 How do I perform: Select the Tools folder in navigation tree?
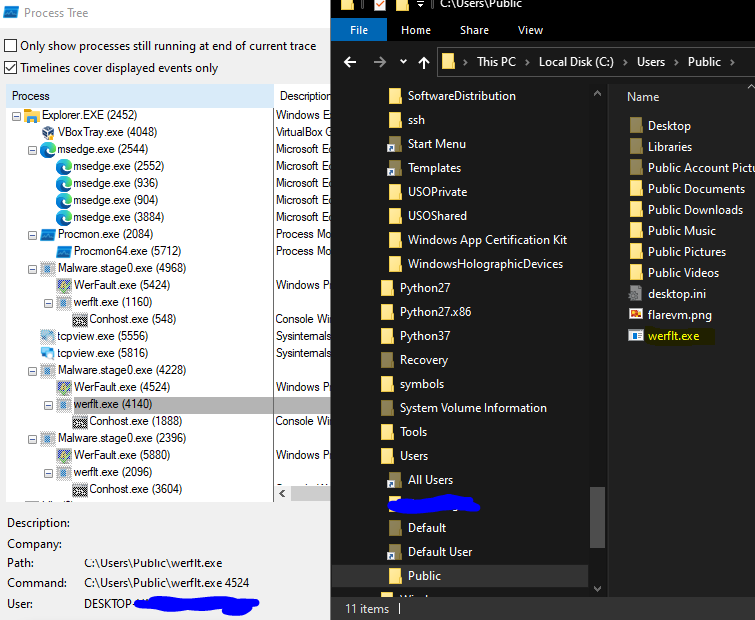point(413,432)
